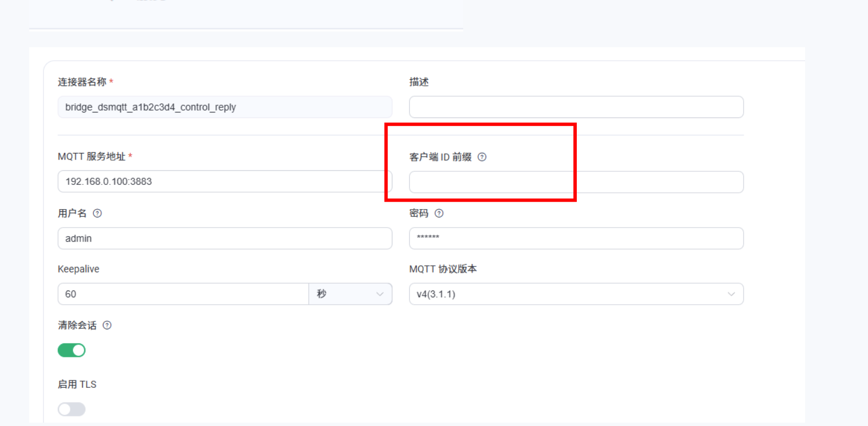Click the 启用 TLS label text

(77, 384)
